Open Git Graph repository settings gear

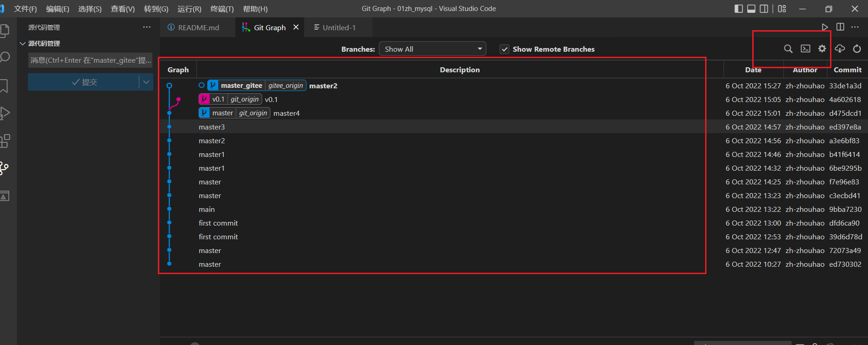822,49
